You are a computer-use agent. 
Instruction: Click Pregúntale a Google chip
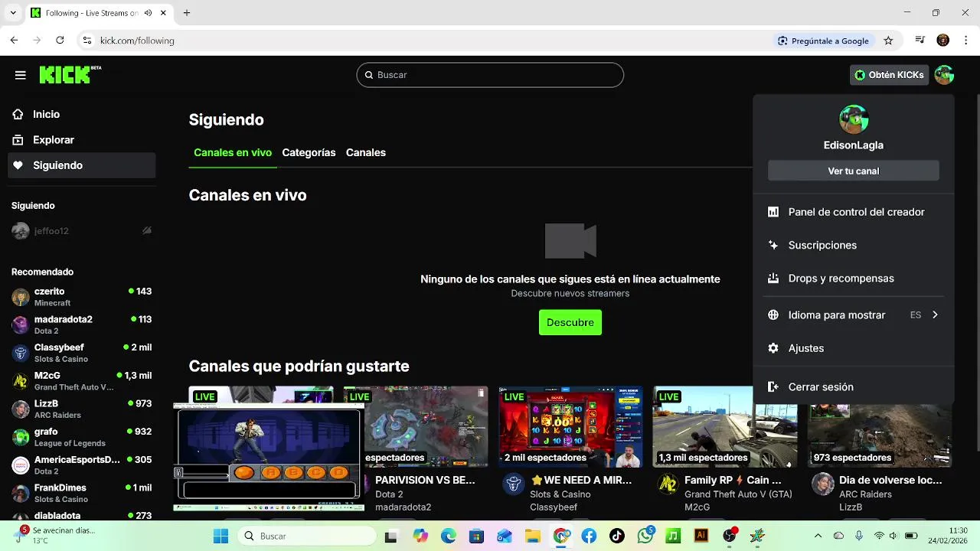click(823, 41)
